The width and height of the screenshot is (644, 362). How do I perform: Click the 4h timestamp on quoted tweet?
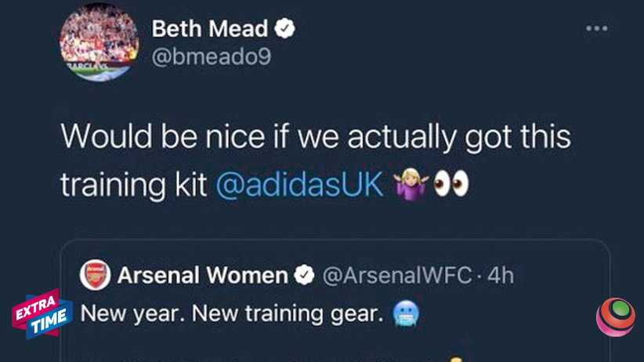[x=501, y=275]
